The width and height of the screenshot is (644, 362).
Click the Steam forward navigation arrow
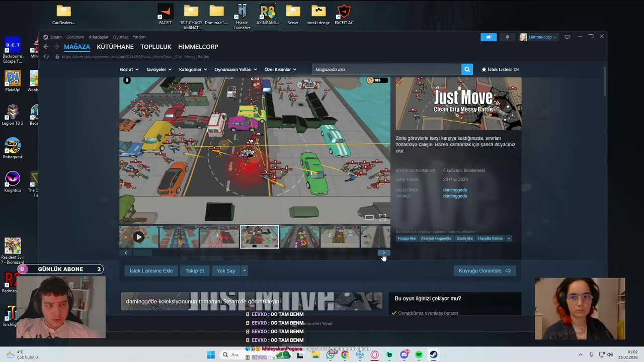[x=56, y=47]
